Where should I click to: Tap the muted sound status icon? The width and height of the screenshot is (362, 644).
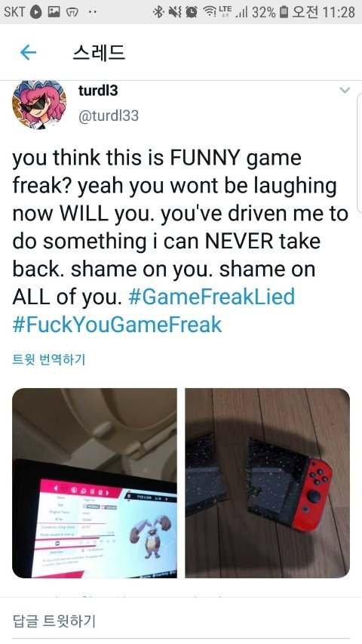173,12
